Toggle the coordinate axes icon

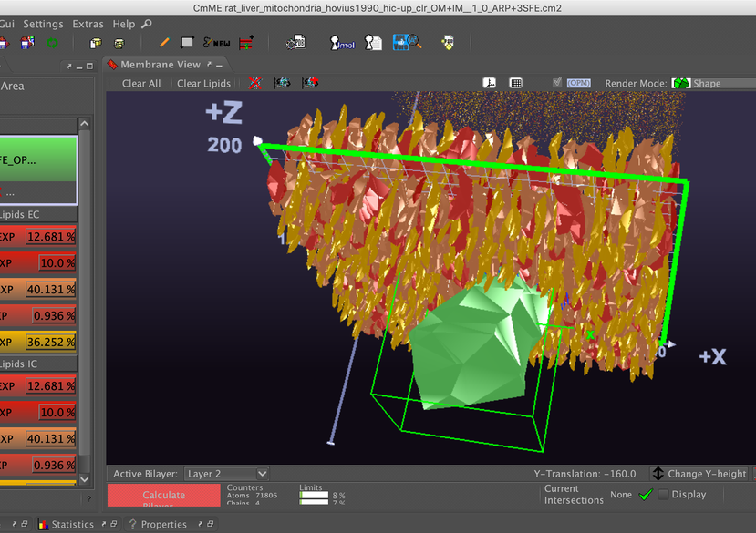tap(490, 83)
